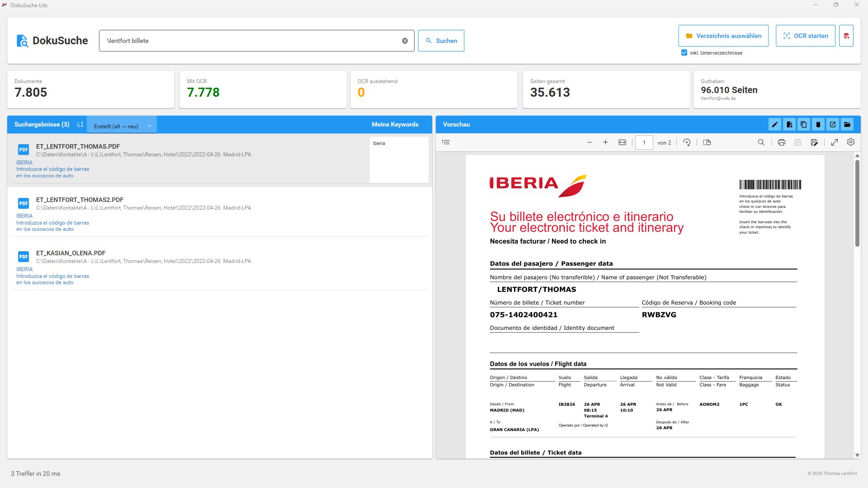
Task: Click the preview's vertical scrollbar thumb
Action: point(857,203)
